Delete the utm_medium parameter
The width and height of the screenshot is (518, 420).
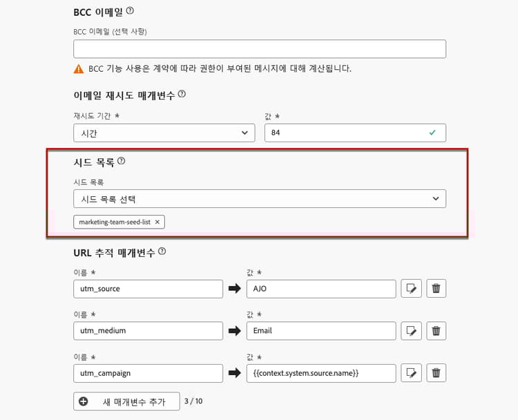(x=436, y=331)
